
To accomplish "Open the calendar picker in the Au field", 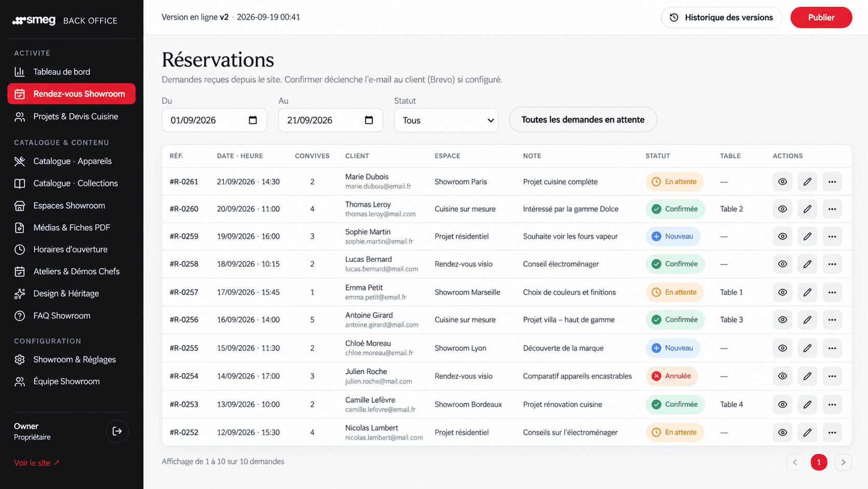I will click(x=369, y=120).
